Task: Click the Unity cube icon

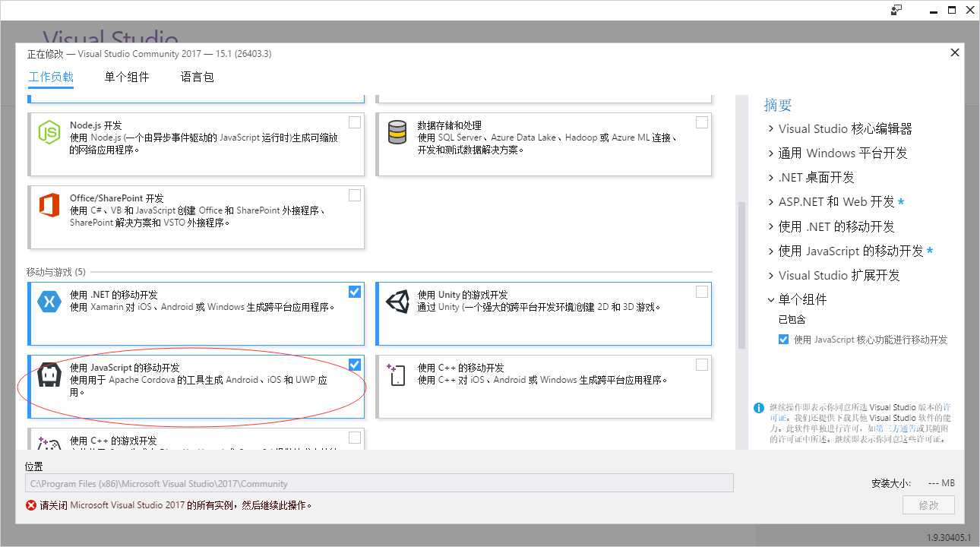Action: click(397, 302)
